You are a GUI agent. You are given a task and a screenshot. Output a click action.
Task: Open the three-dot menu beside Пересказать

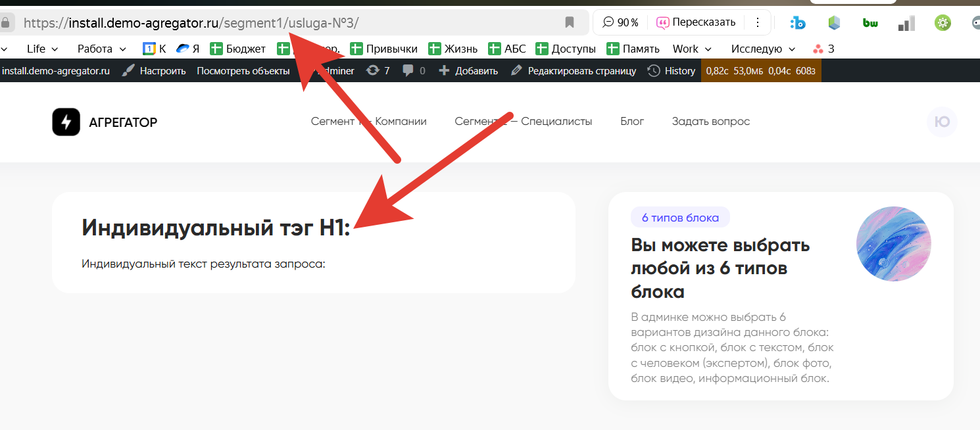(x=758, y=22)
